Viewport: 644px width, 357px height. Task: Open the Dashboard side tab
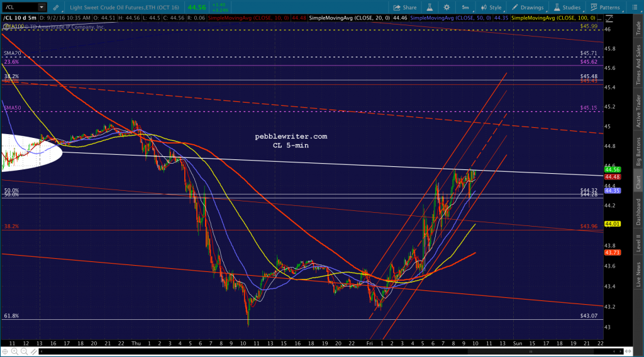[x=639, y=212]
